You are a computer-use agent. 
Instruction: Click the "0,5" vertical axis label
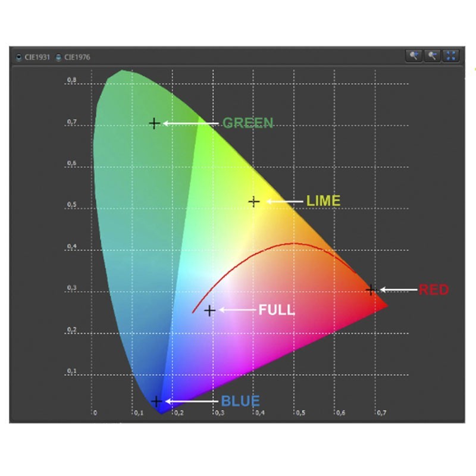point(71,205)
